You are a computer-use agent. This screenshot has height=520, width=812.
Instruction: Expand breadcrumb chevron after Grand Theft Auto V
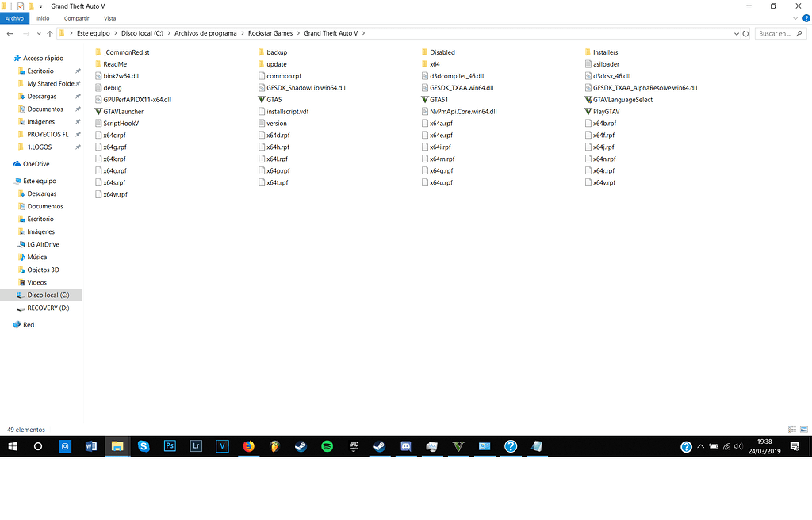coord(363,33)
